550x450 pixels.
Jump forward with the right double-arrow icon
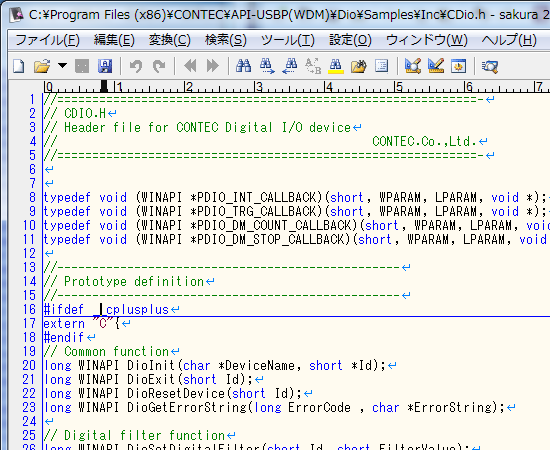click(x=213, y=66)
